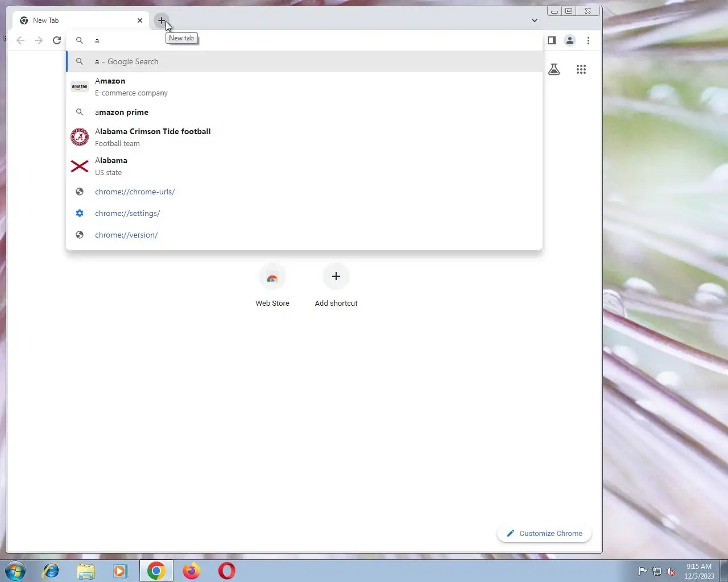
Task: Open the profile avatar menu
Action: [x=569, y=40]
